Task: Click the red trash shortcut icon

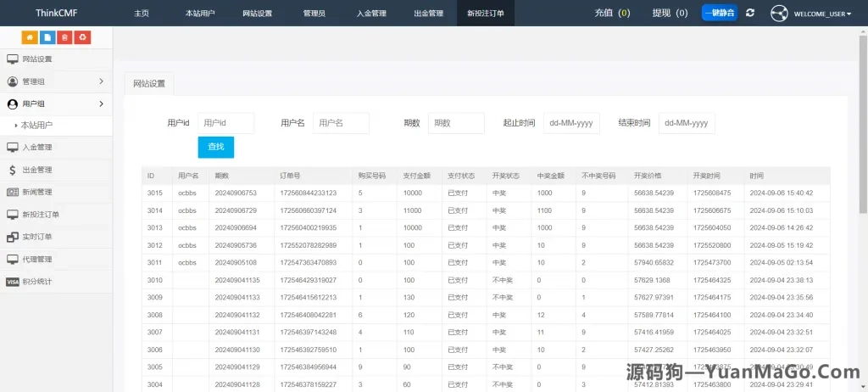Action: (x=64, y=37)
